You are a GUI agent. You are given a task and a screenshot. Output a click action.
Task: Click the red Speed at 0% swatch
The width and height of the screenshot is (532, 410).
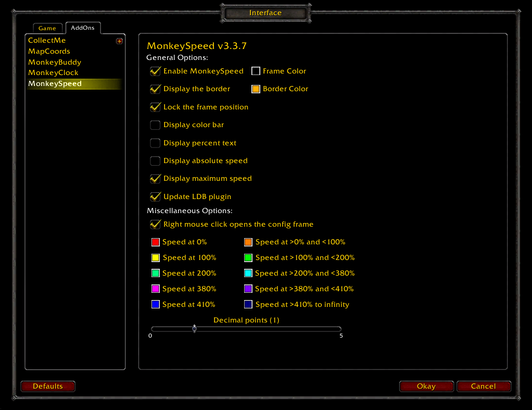pyautogui.click(x=155, y=242)
